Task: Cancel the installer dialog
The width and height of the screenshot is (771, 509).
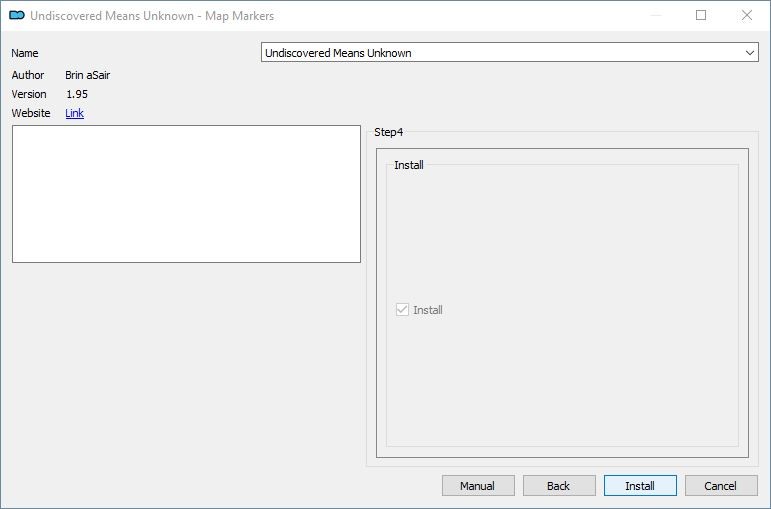Action: tap(721, 485)
